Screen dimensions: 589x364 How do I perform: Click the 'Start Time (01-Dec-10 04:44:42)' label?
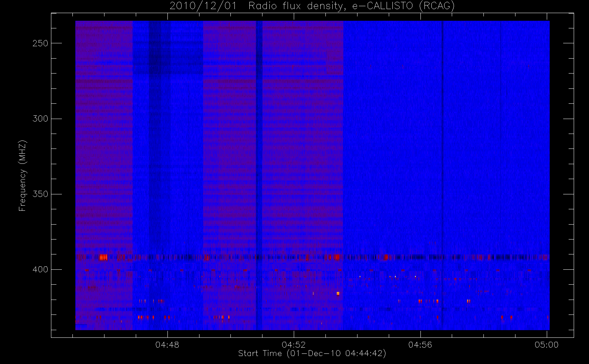coord(312,353)
